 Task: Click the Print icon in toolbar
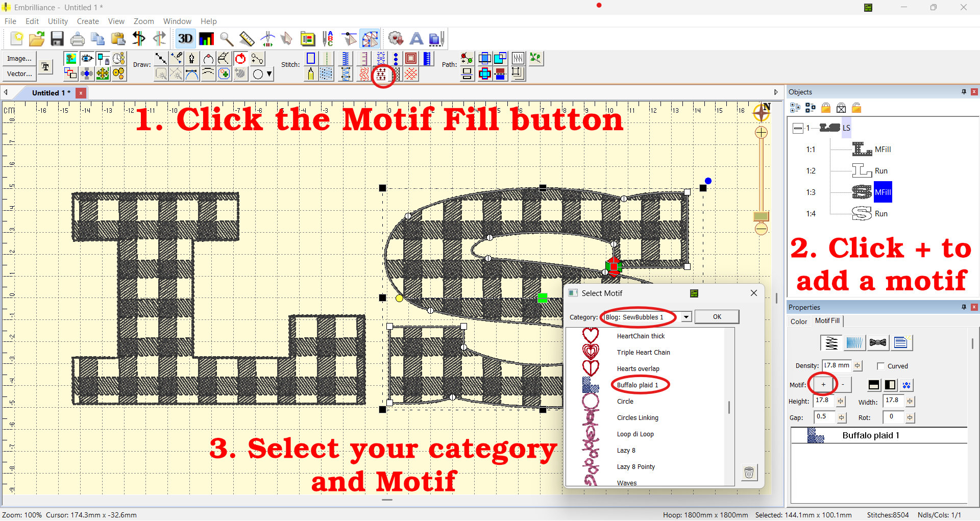(78, 39)
